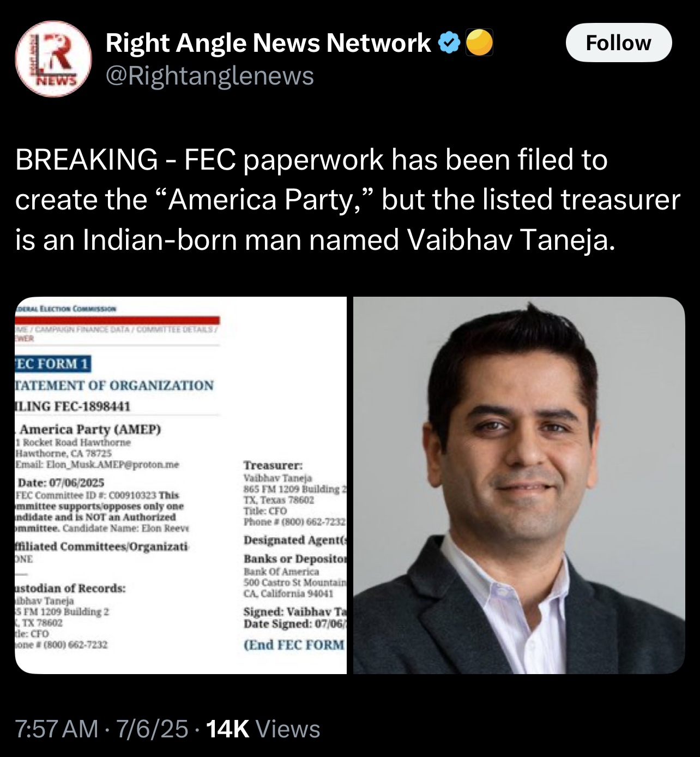
Task: Click the America Party (AMEP) heading in document
Action: 90,429
